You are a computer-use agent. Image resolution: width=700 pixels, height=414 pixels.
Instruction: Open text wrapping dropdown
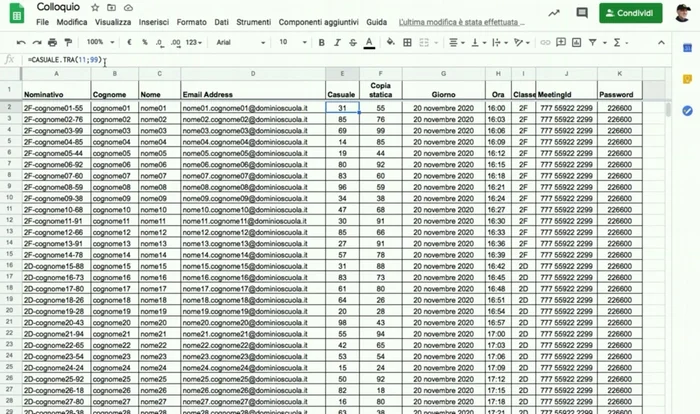500,42
